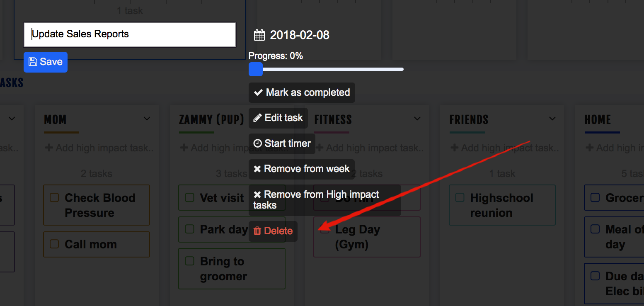Screen dimensions: 644x306
Task: Click the calendar icon beside 2018-02-08
Action: pyautogui.click(x=259, y=35)
